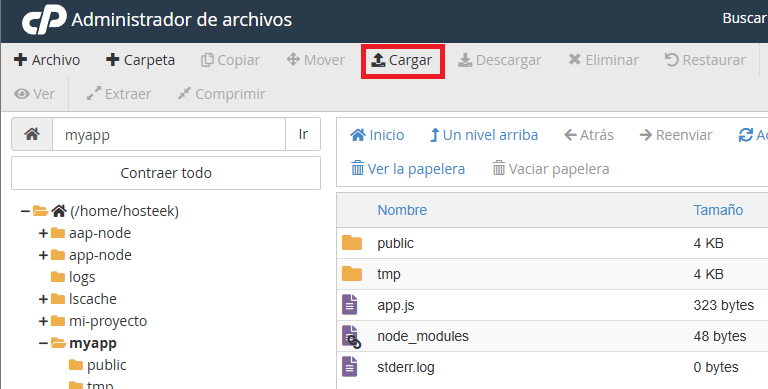Image resolution: width=768 pixels, height=389 pixels.
Task: Expand the app-node folder in tree
Action: coord(43,255)
